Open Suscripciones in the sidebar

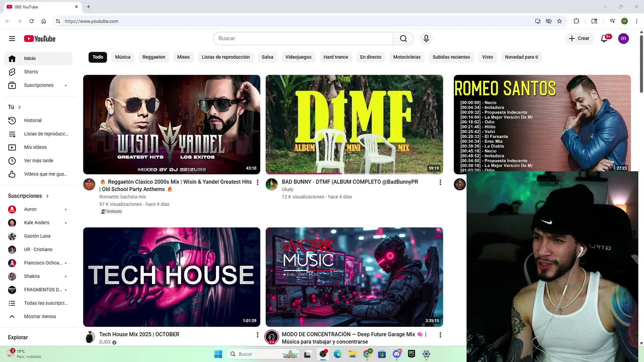pyautogui.click(x=38, y=85)
